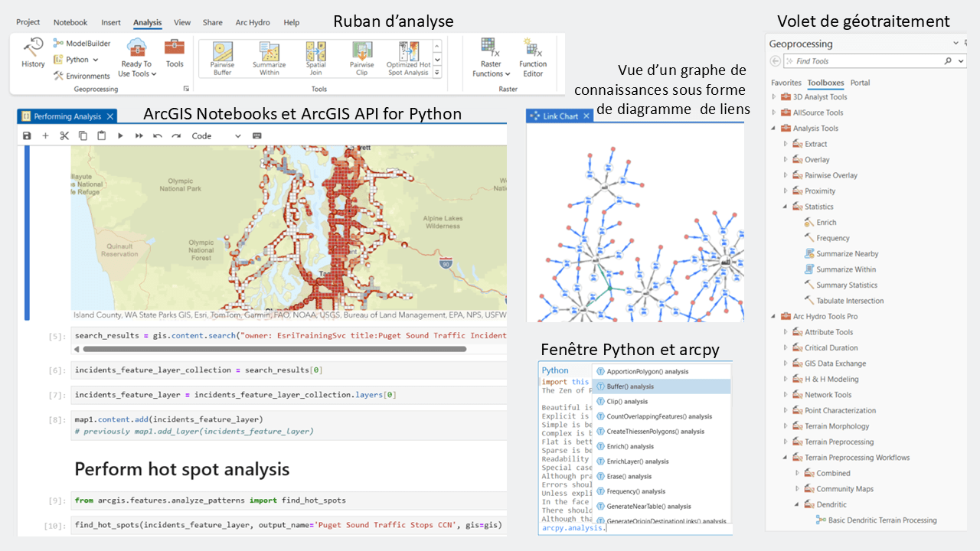Expand the AllSource Tools toolbox
Image resolution: width=980 pixels, height=551 pixels.
(774, 112)
